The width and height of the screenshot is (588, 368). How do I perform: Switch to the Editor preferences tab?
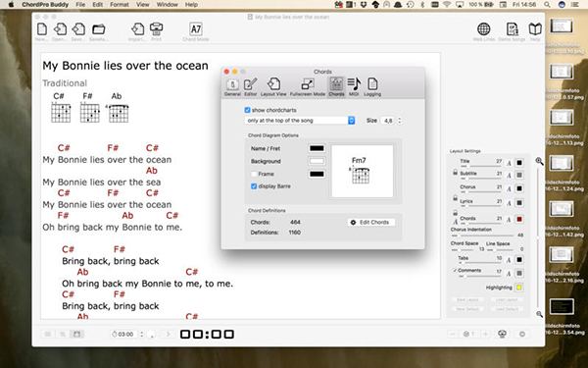point(251,87)
